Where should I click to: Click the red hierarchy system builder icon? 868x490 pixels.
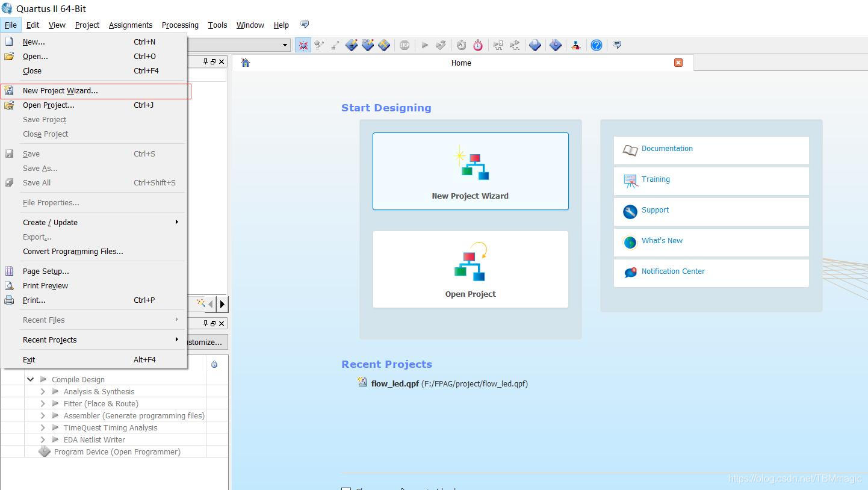tap(576, 45)
